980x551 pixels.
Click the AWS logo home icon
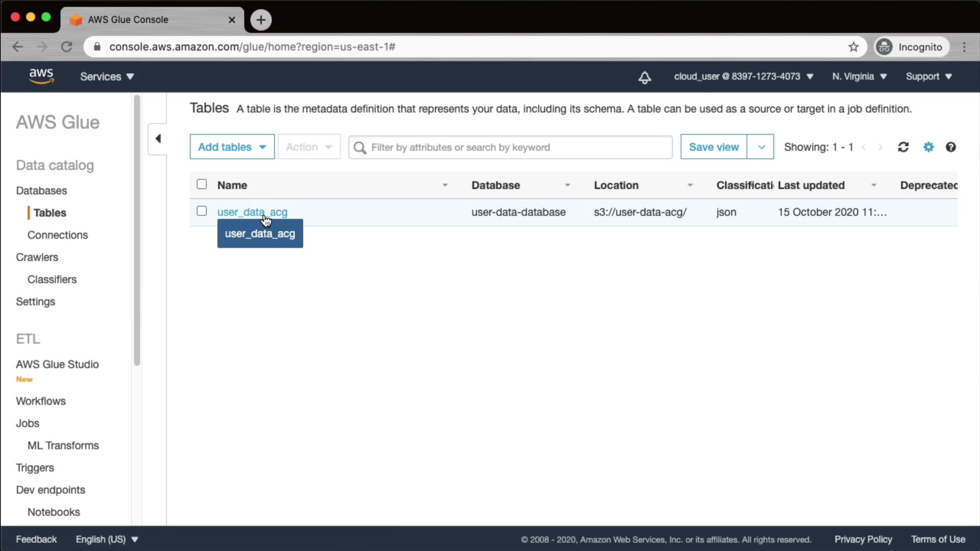(41, 76)
